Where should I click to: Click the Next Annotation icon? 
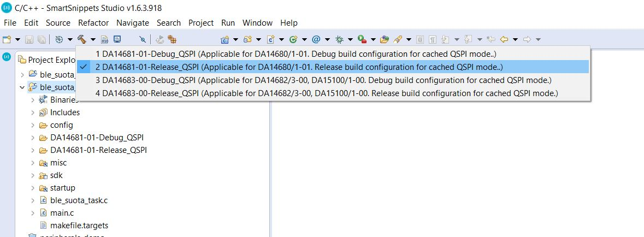click(x=445, y=39)
